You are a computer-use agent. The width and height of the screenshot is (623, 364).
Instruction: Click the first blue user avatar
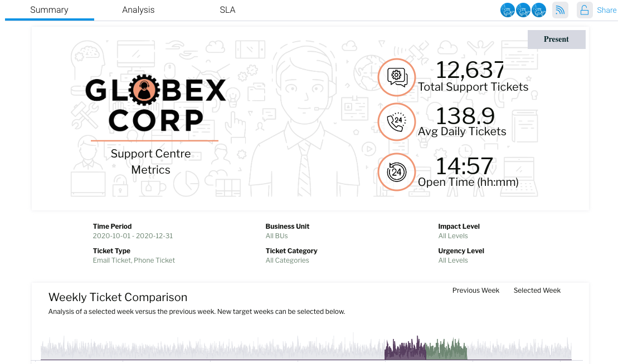pyautogui.click(x=507, y=10)
